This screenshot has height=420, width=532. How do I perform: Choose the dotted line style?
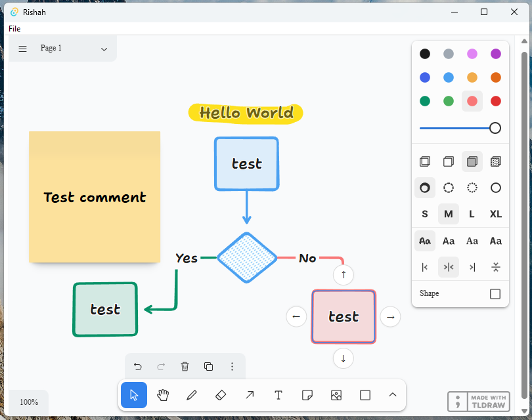(x=472, y=188)
